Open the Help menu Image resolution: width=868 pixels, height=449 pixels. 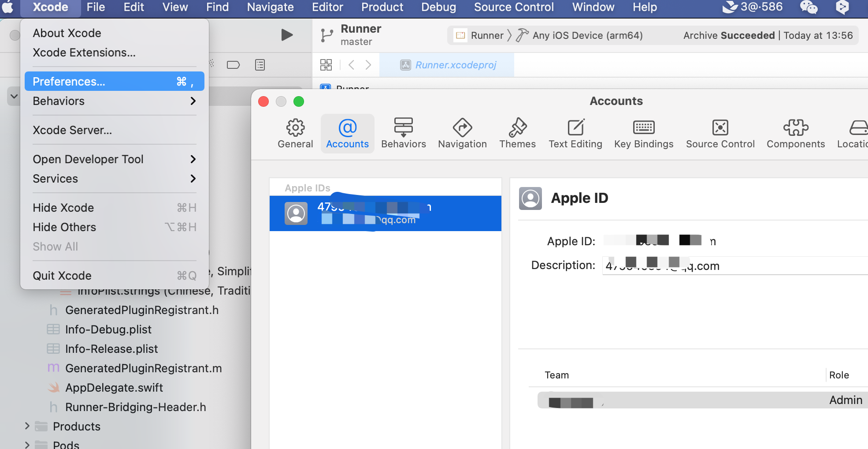point(645,7)
